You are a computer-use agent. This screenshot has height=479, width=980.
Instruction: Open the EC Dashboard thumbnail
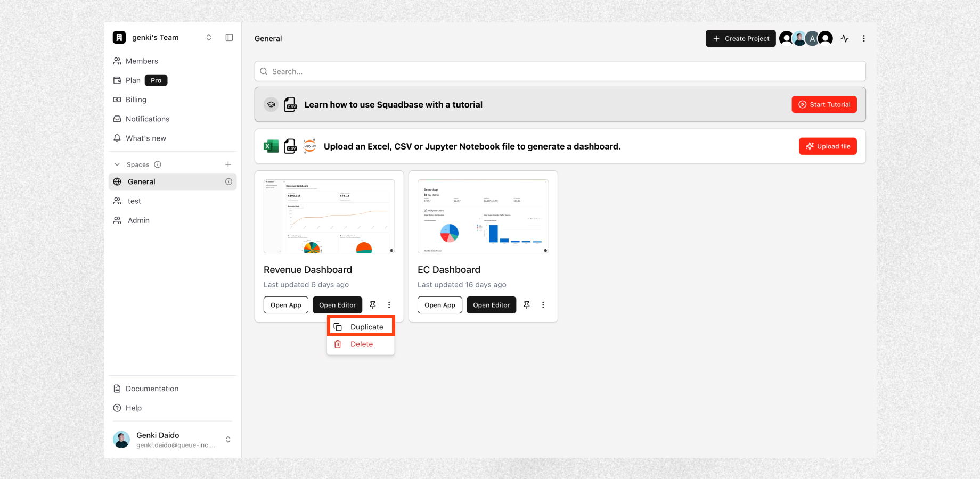click(x=483, y=216)
